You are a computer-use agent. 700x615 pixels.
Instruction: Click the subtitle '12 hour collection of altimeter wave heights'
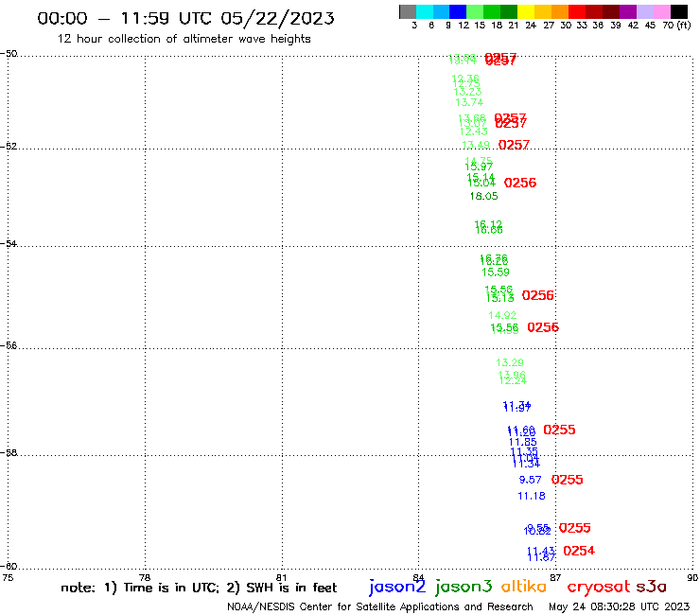[184, 39]
